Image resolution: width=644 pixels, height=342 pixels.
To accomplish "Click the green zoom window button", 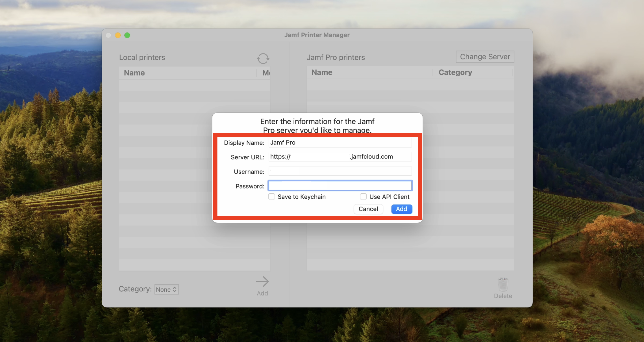I will click(127, 35).
